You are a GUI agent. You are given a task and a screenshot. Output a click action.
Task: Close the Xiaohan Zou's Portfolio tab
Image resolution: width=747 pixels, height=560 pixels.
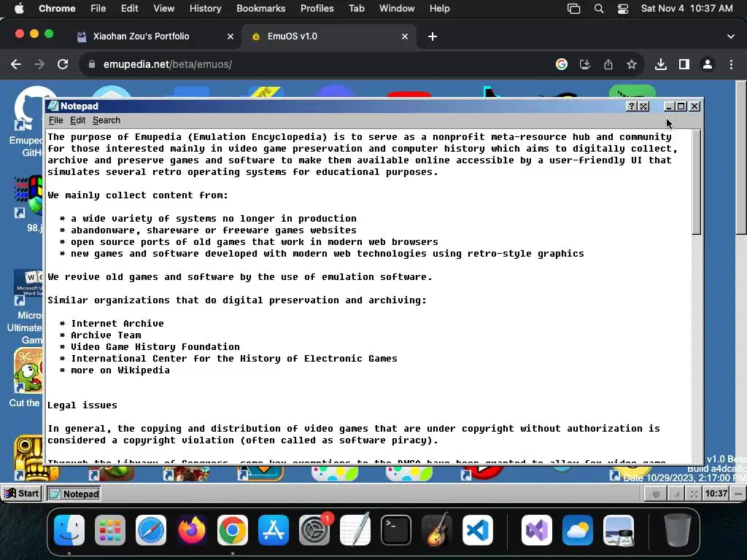[230, 36]
